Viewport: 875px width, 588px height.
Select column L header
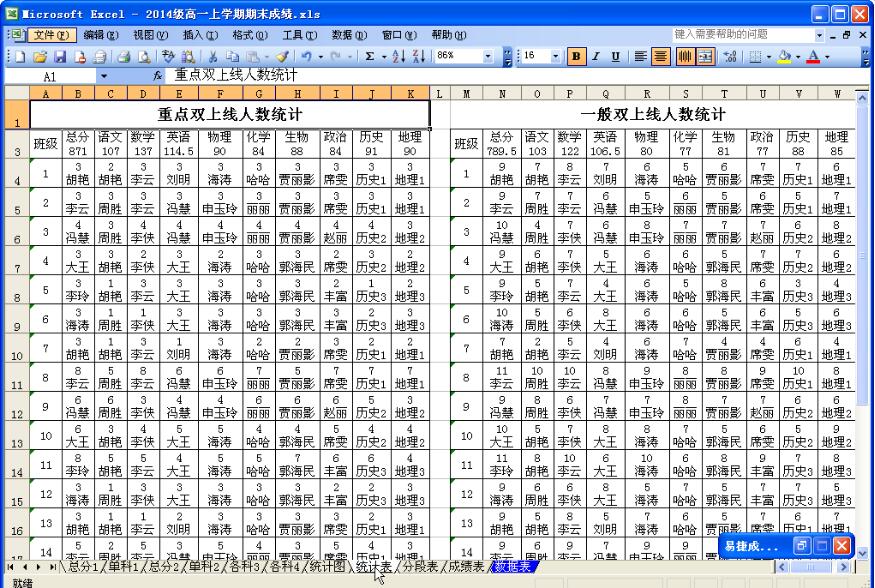(x=439, y=94)
